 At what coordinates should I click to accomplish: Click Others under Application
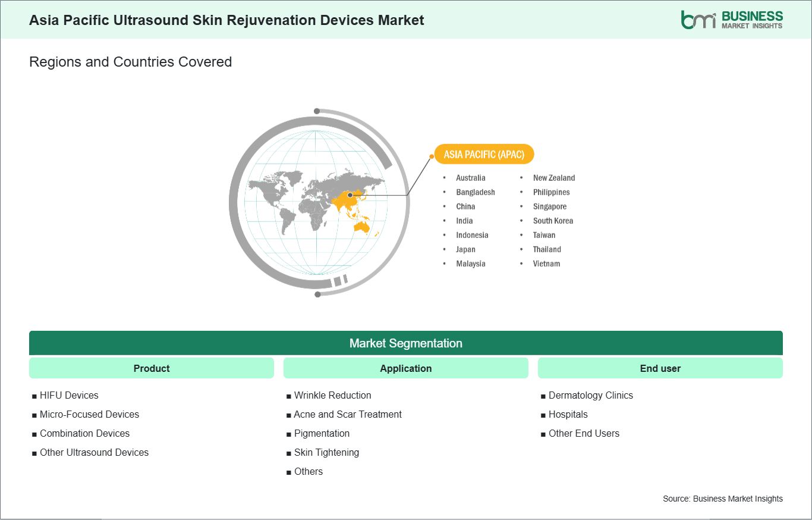(x=309, y=471)
